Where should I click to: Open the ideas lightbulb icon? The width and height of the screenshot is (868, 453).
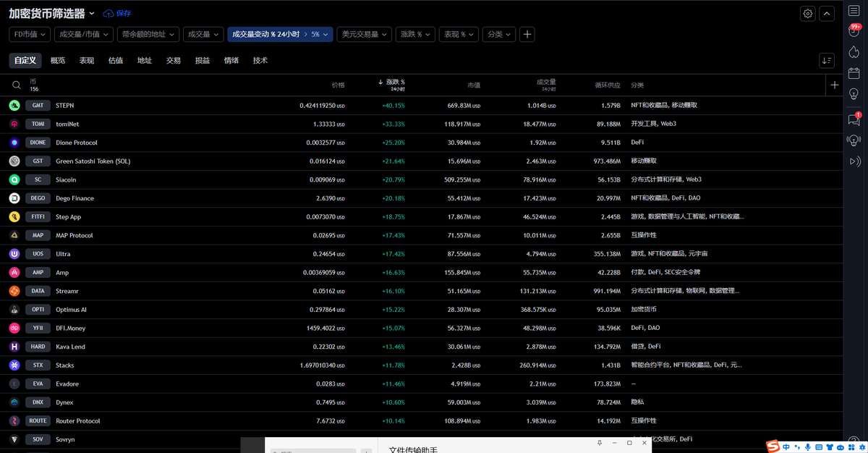click(854, 94)
